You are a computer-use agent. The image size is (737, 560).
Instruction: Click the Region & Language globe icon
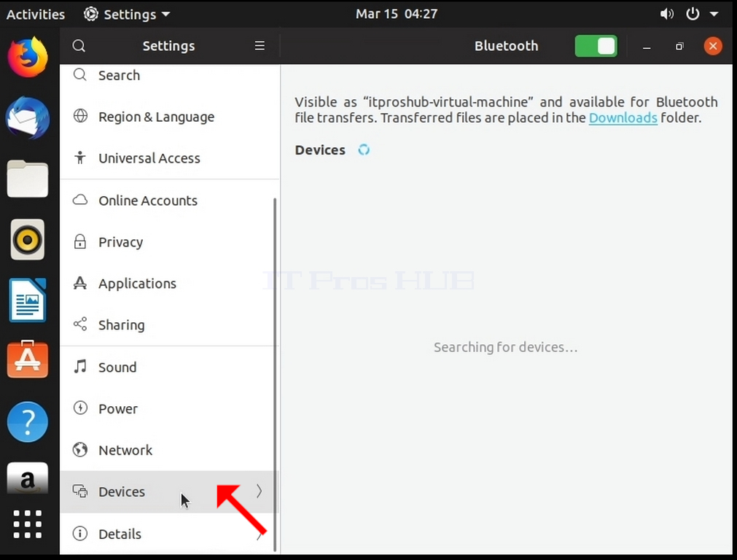tap(80, 116)
